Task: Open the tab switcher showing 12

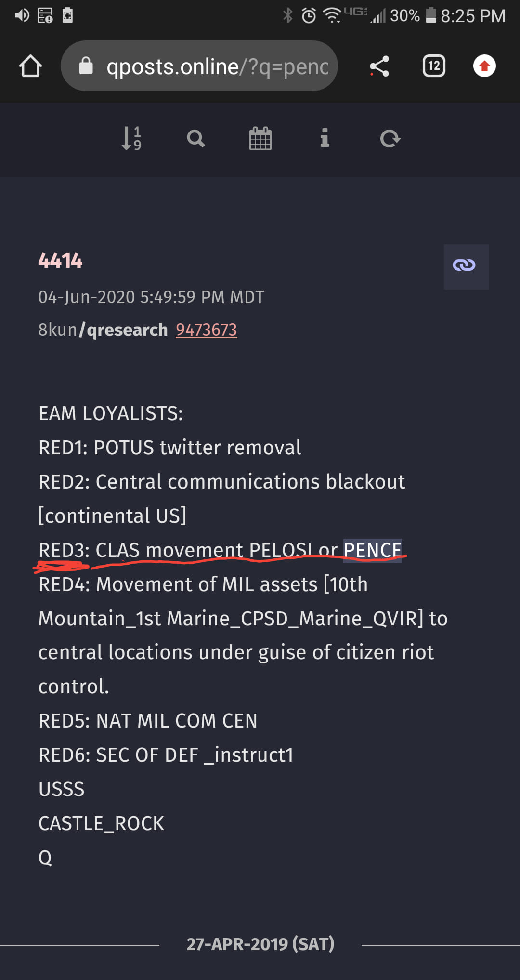Action: [x=434, y=66]
